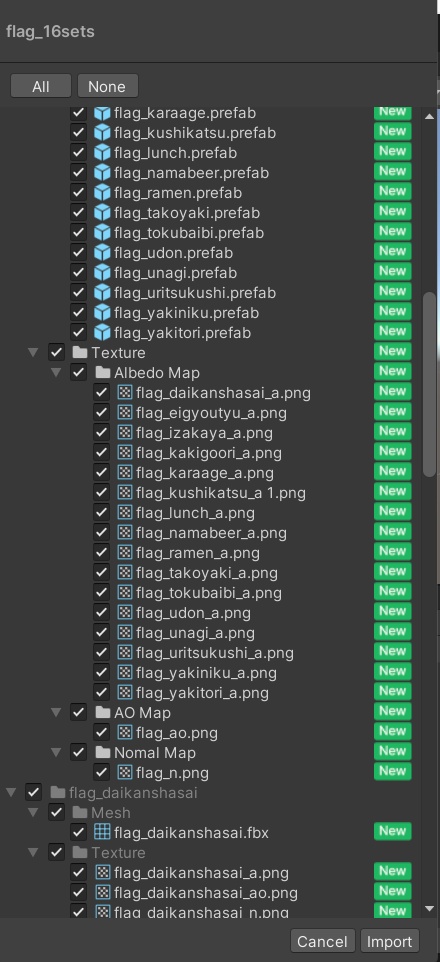The height and width of the screenshot is (962, 440).
Task: Click the flag_izakaya_a.png texture icon
Action: (x=125, y=433)
